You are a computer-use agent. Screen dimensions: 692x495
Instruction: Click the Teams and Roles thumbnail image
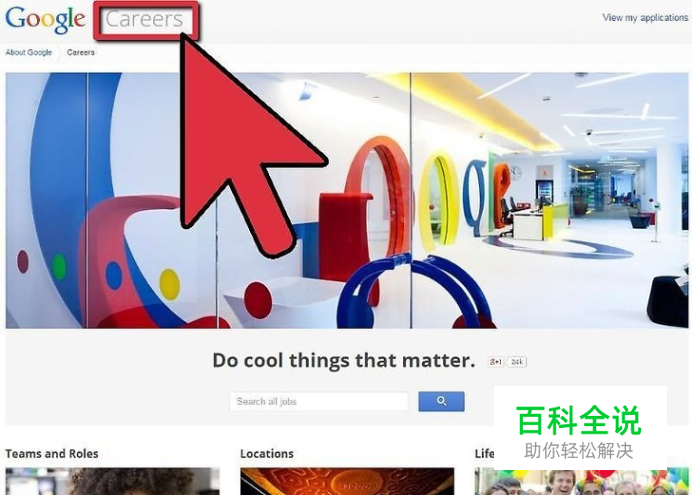(113, 481)
